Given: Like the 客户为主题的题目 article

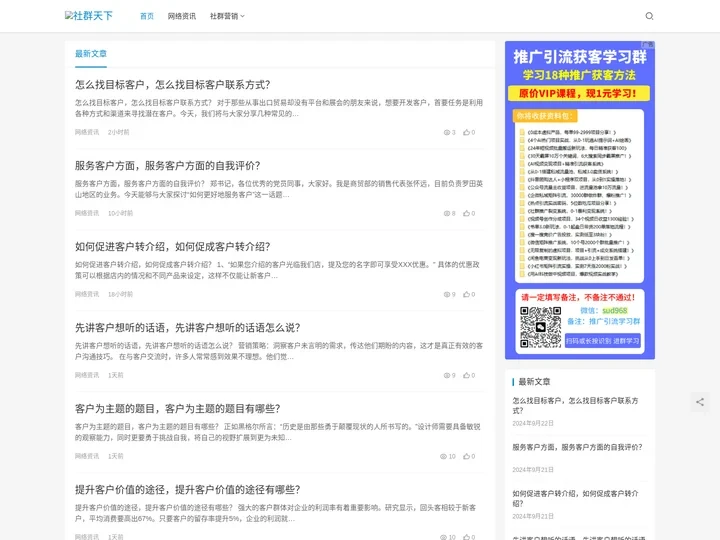Looking at the screenshot, I should point(467,456).
